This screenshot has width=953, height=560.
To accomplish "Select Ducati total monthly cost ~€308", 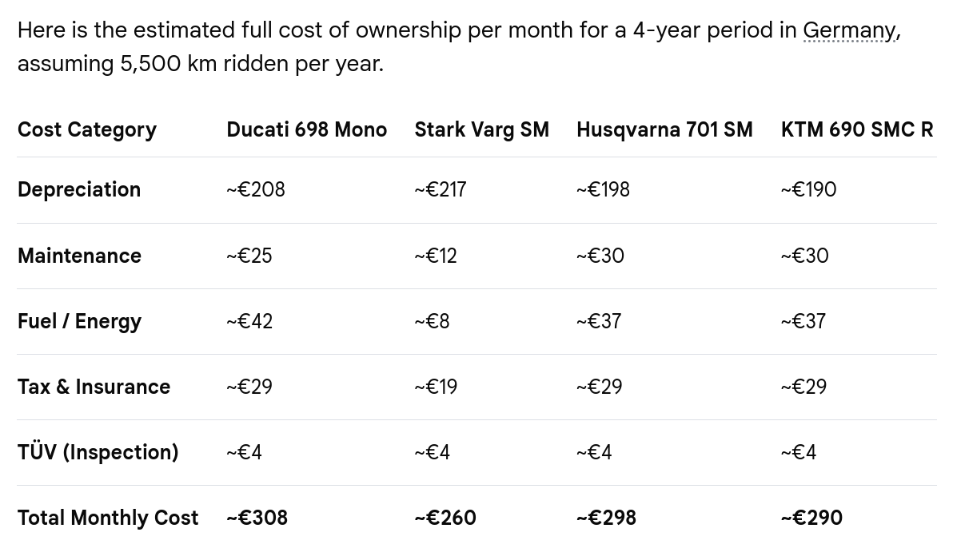I will pos(257,518).
